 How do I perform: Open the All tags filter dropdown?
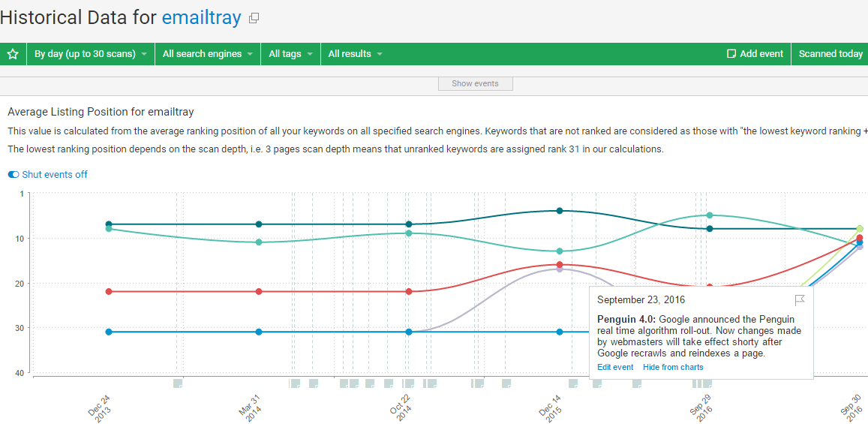pyautogui.click(x=290, y=54)
